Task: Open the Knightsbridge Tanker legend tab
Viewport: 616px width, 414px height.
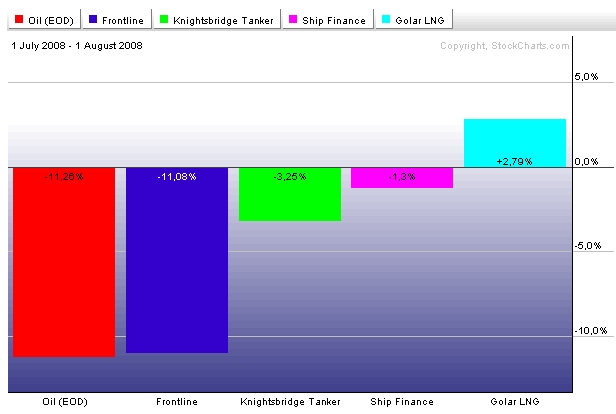Action: pyautogui.click(x=217, y=19)
